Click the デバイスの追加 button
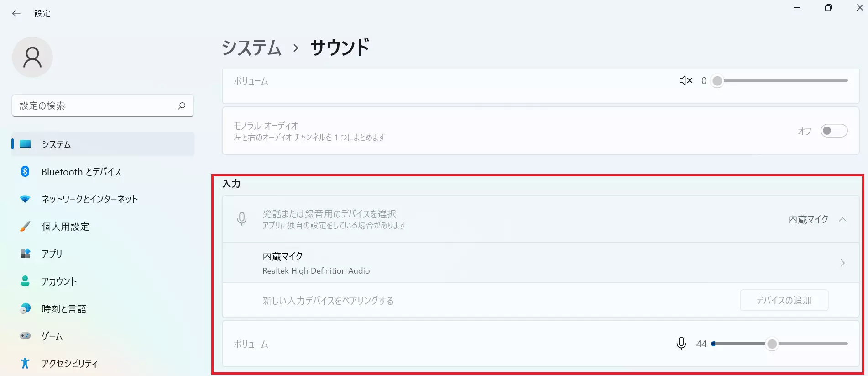Viewport: 868px width, 376px height. point(784,300)
